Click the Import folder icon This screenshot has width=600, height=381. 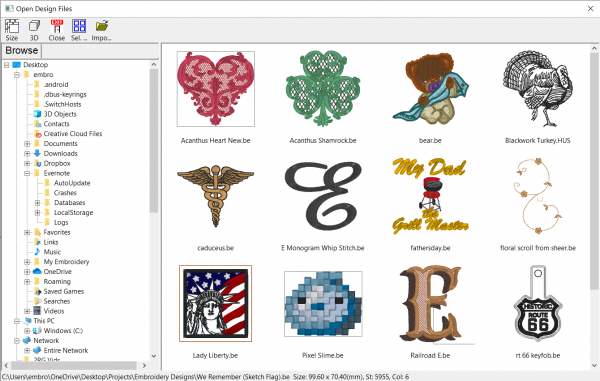click(101, 26)
